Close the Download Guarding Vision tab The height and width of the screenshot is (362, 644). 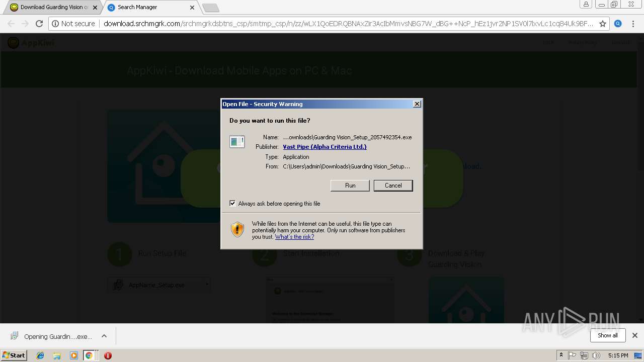95,8
